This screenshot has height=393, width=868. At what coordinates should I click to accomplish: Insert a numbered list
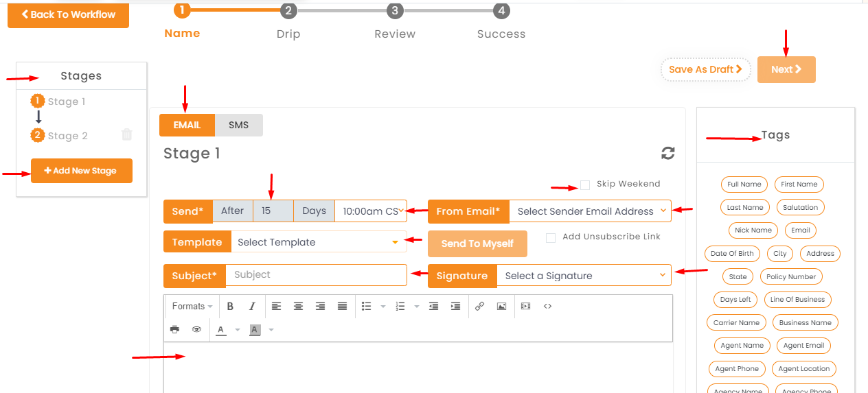pyautogui.click(x=400, y=306)
